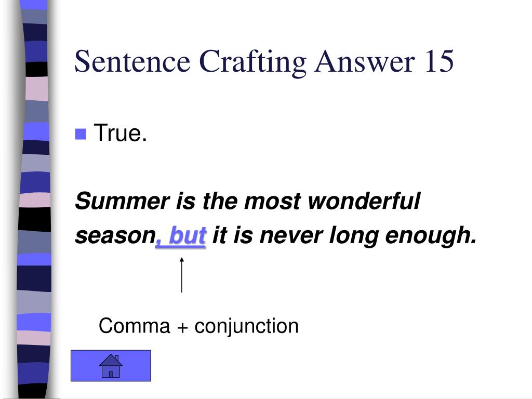
Task: Click the word "season" before the comma
Action: tap(115, 236)
